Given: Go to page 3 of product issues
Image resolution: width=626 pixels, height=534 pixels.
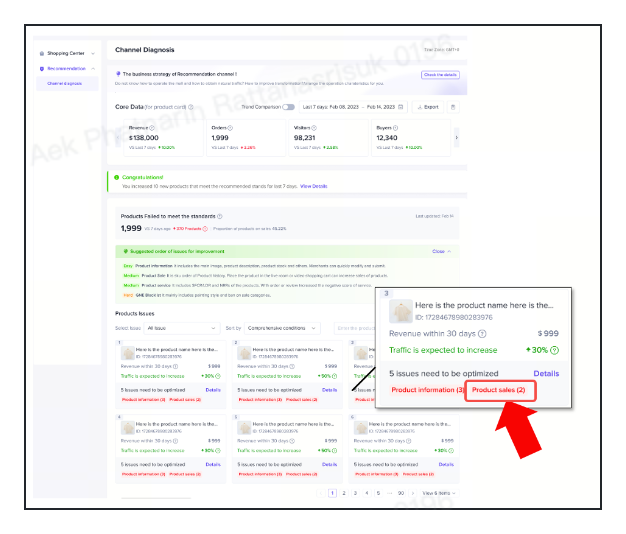Looking at the screenshot, I should (355, 493).
